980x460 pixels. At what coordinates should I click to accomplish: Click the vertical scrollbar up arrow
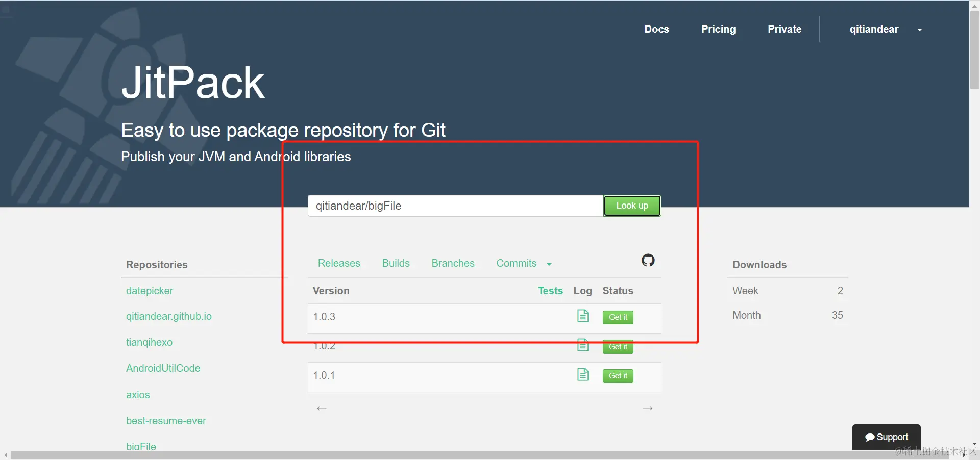click(x=974, y=6)
